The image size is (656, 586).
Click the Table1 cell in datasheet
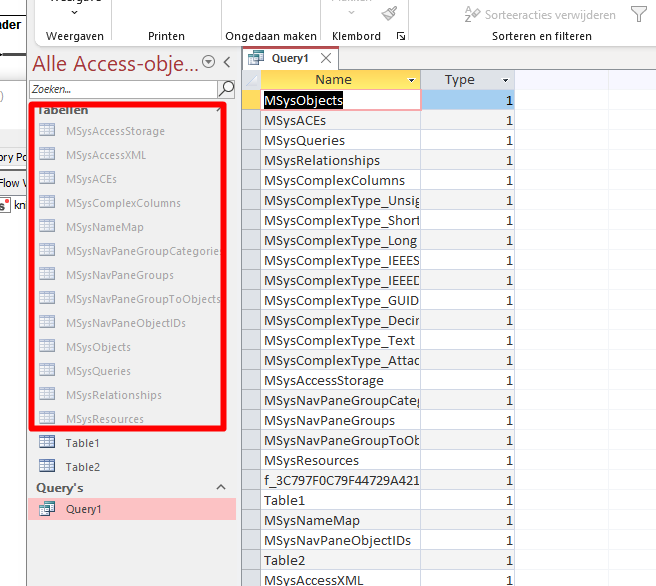[340, 501]
